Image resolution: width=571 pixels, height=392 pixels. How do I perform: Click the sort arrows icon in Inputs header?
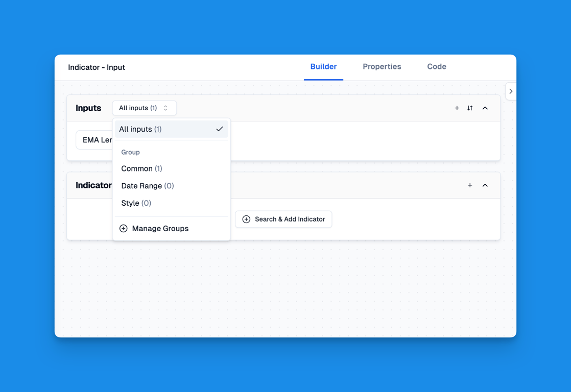click(470, 108)
